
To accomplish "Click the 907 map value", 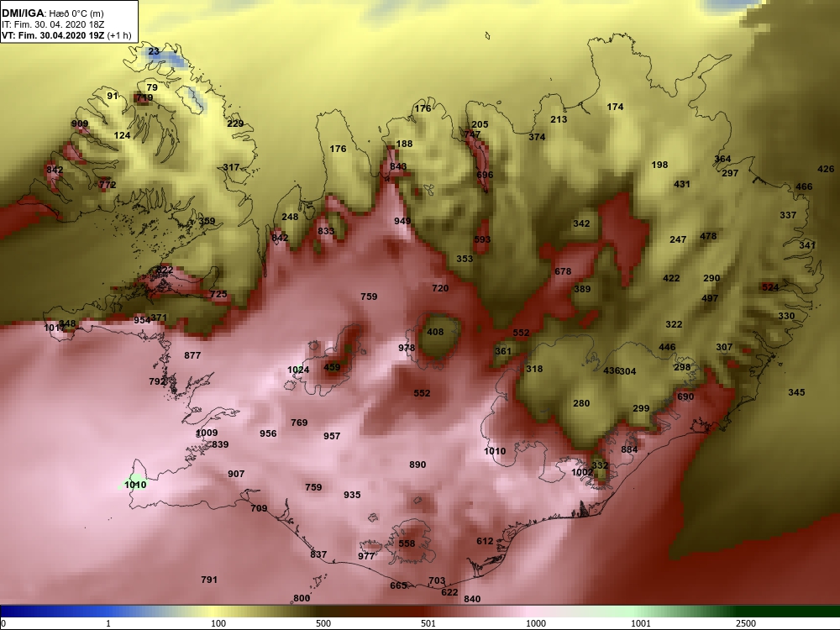I will pyautogui.click(x=236, y=474).
